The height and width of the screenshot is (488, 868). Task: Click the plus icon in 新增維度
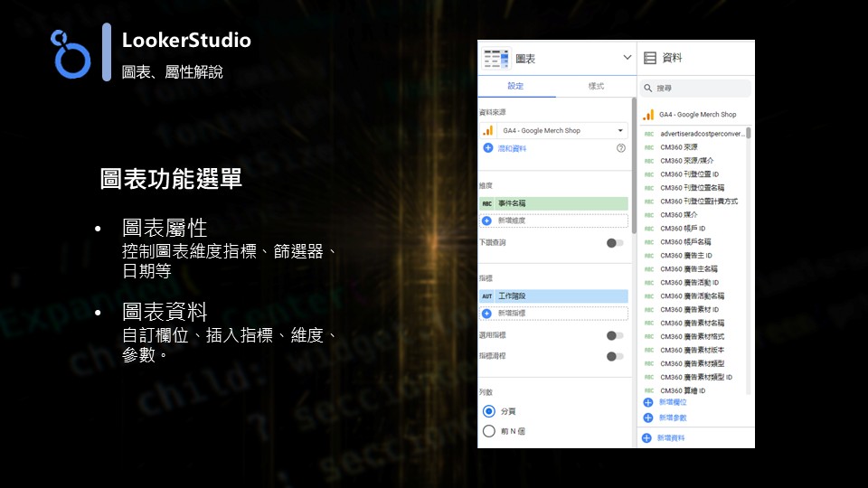tap(487, 221)
